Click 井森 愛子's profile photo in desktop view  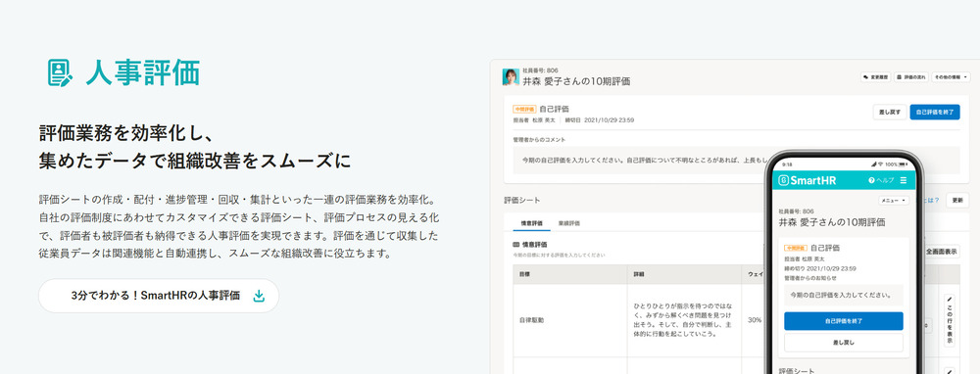coord(511,76)
